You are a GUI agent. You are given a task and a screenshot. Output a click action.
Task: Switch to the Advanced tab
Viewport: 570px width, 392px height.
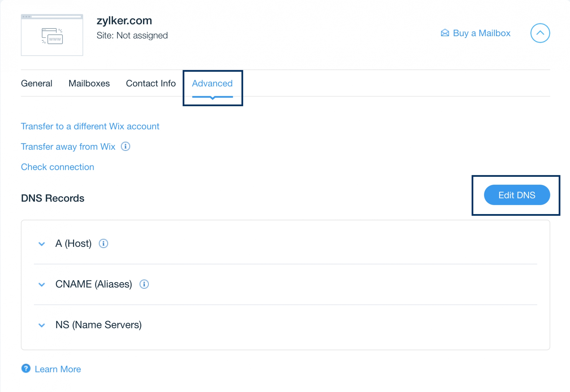(x=213, y=83)
